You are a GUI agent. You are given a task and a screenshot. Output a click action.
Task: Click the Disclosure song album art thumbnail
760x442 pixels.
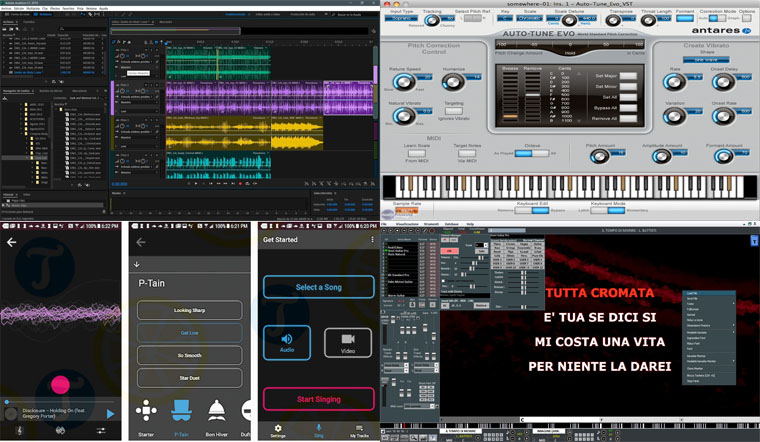11,414
